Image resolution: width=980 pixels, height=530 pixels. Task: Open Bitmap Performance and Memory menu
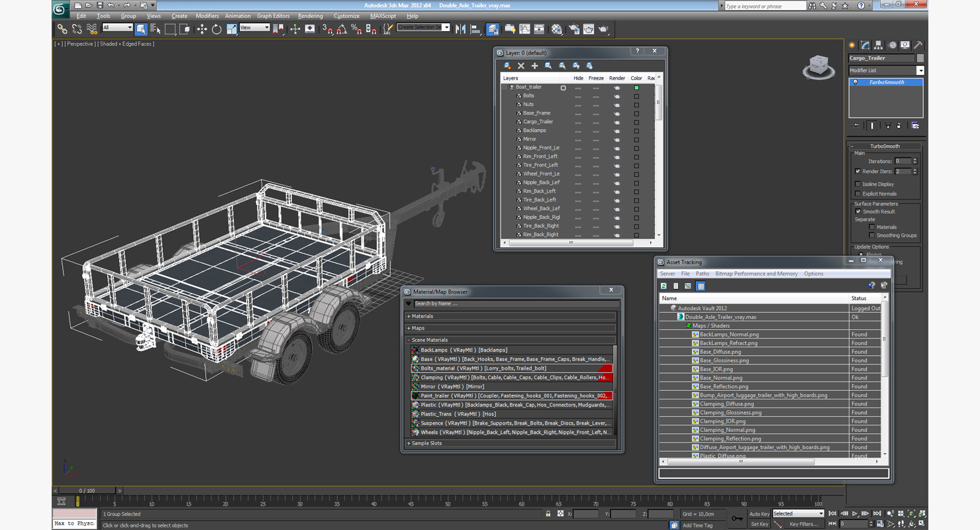point(756,274)
